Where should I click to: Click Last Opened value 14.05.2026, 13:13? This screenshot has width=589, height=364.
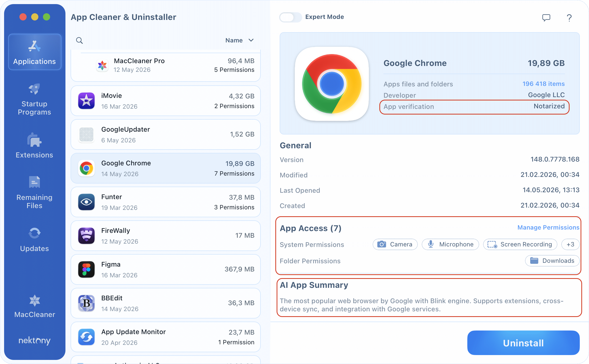click(x=551, y=190)
